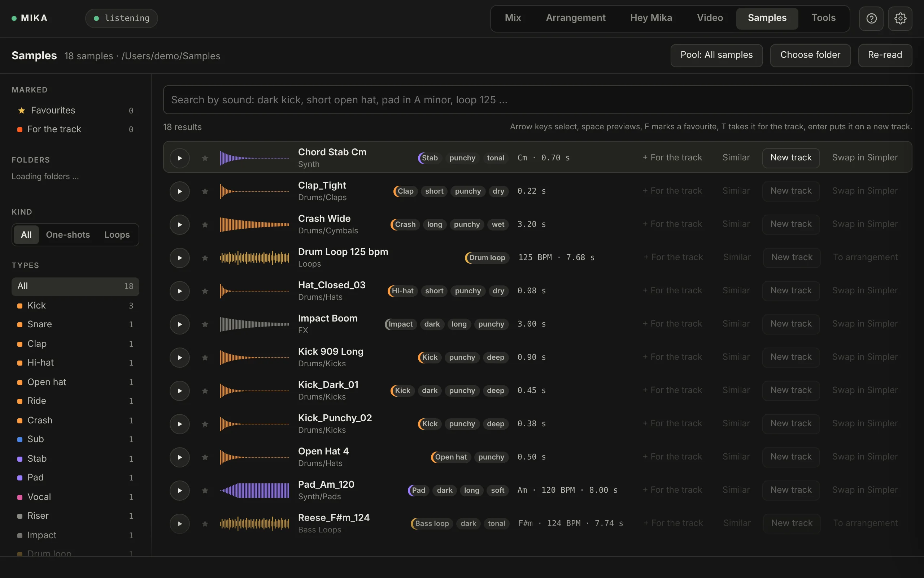Viewport: 924px width, 578px height.
Task: Preview the Kick_Punchy_02 sample
Action: 180,424
